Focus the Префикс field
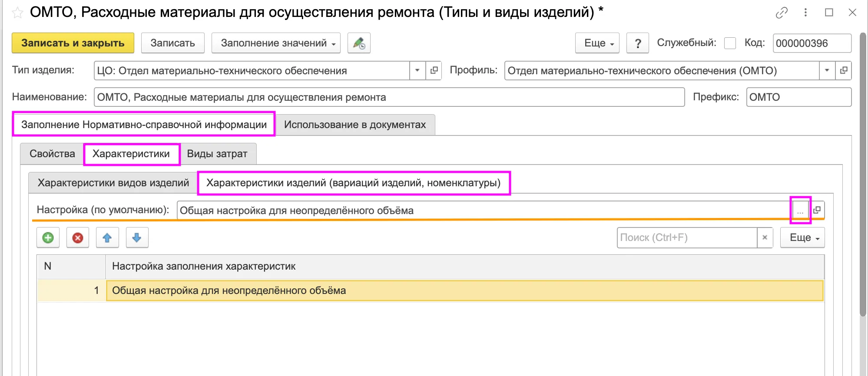This screenshot has width=868, height=376. [798, 97]
